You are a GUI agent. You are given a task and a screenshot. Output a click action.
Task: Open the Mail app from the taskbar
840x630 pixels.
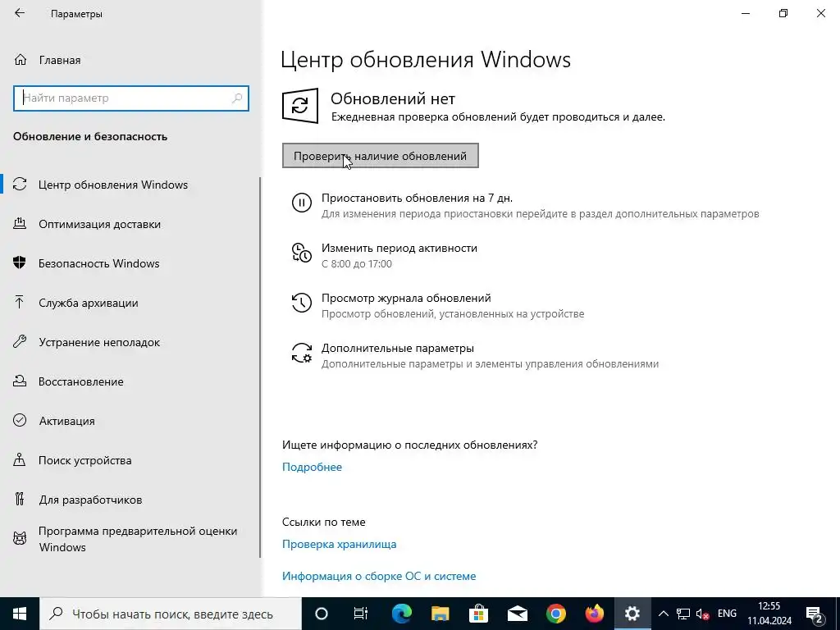click(x=517, y=614)
